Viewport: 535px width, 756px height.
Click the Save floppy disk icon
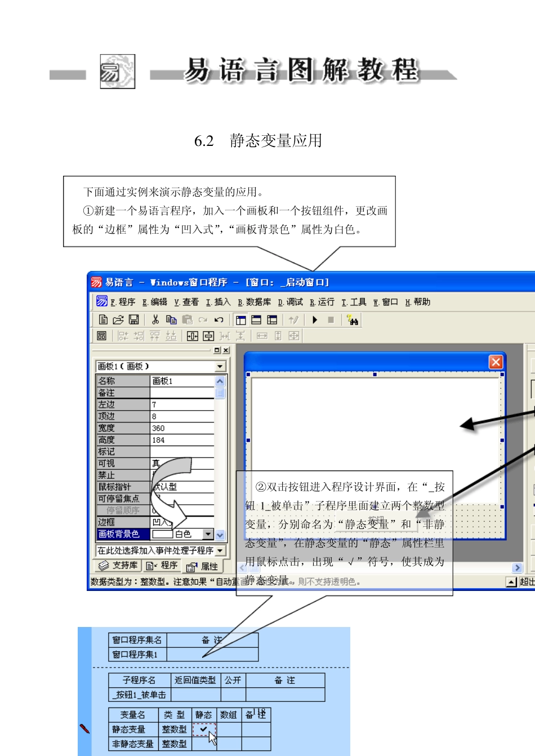coord(134,320)
